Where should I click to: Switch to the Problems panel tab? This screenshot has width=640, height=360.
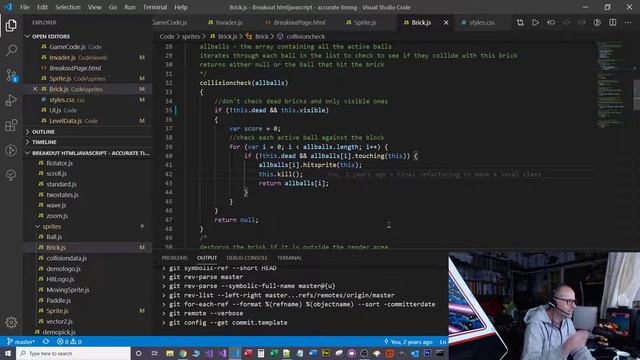click(x=174, y=258)
